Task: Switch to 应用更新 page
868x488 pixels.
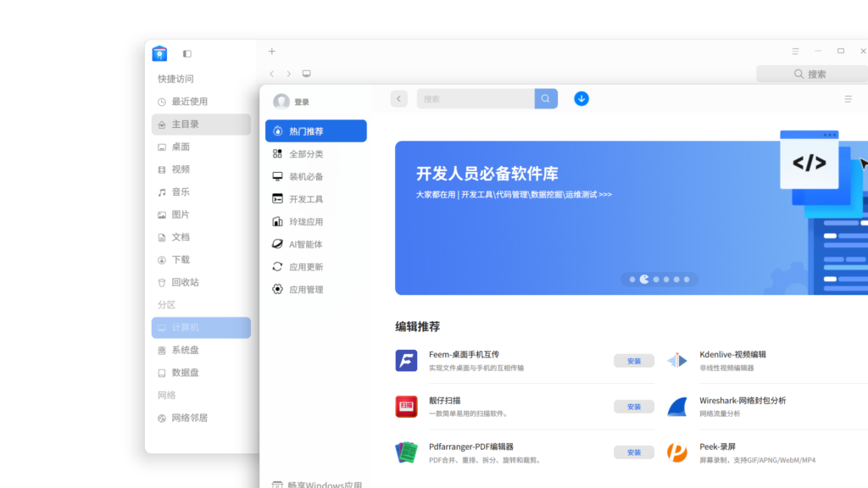Action: coord(305,267)
